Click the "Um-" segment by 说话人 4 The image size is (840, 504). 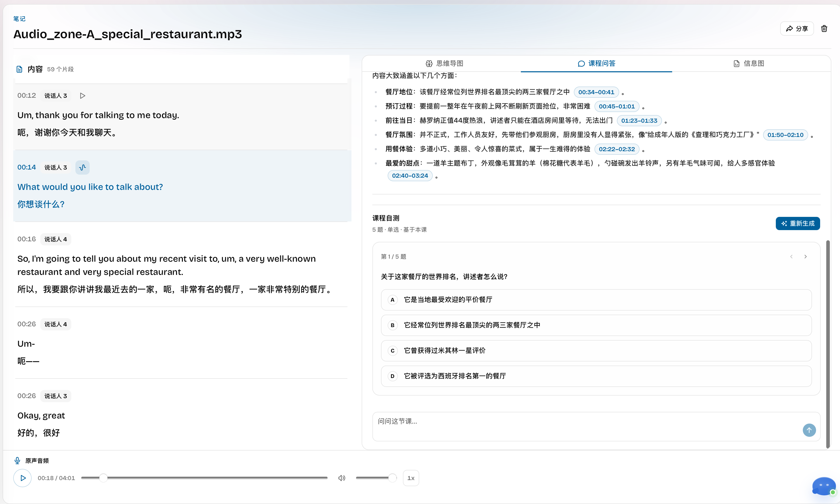(x=26, y=344)
